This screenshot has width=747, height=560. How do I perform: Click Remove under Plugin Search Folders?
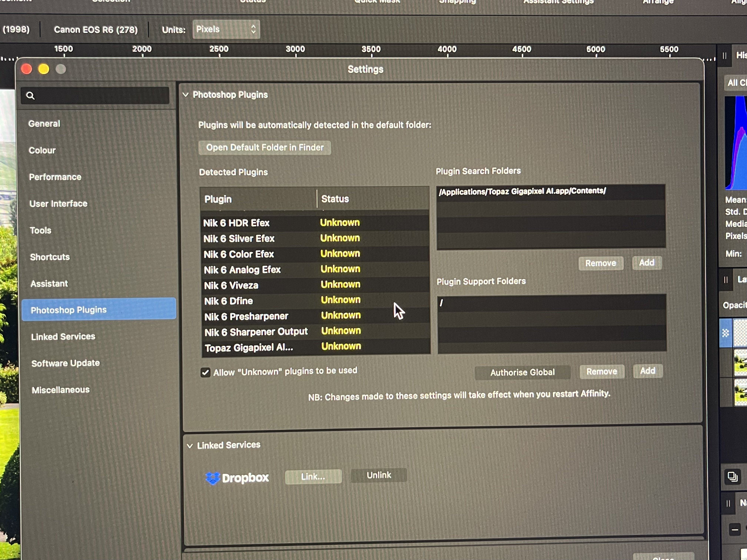point(601,263)
